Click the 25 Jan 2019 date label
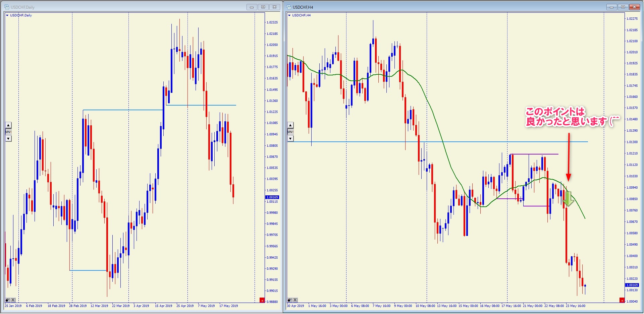 coord(13,306)
